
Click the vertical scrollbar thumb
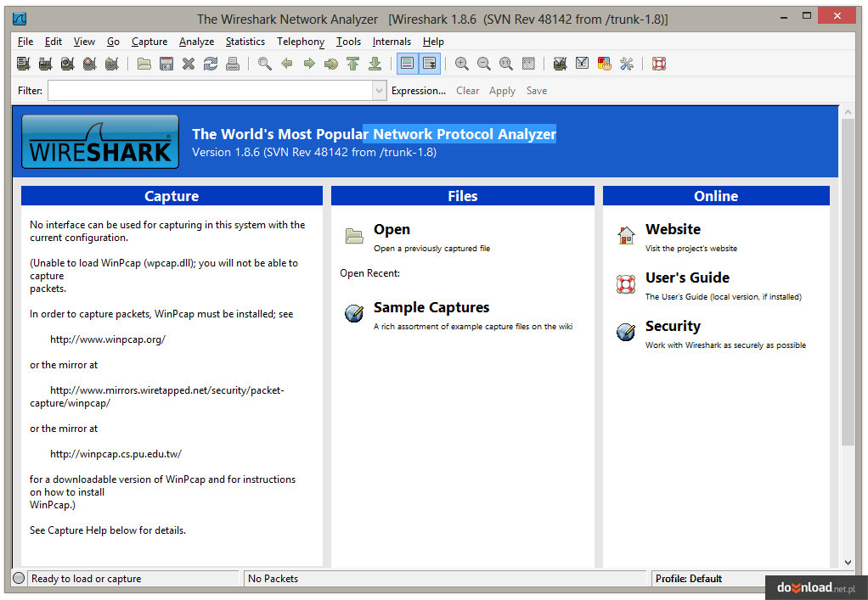pyautogui.click(x=848, y=282)
